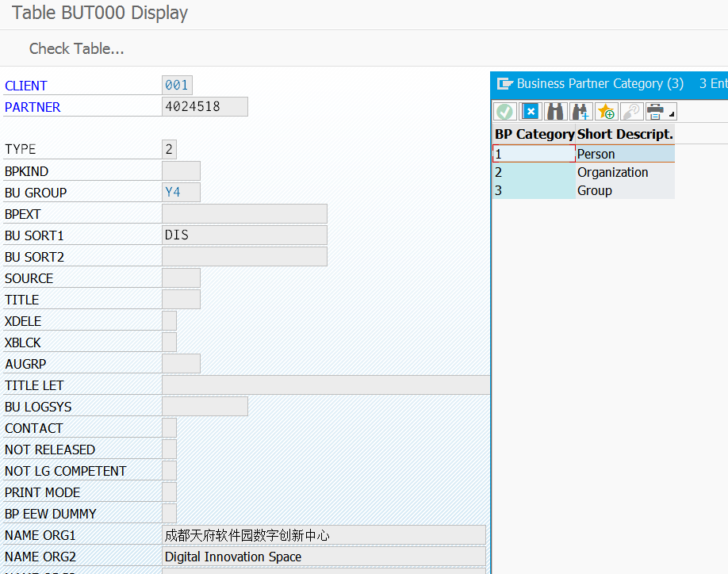Viewport: 728px width, 574px height.
Task: Open Find using the binoculars icon
Action: point(555,112)
